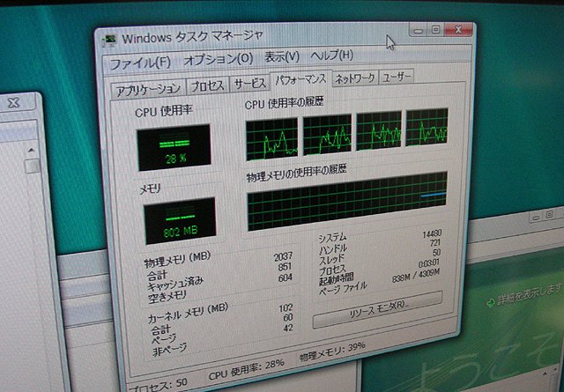The height and width of the screenshot is (392, 564).
Task: Click the first CPU history graph
Action: click(x=272, y=139)
